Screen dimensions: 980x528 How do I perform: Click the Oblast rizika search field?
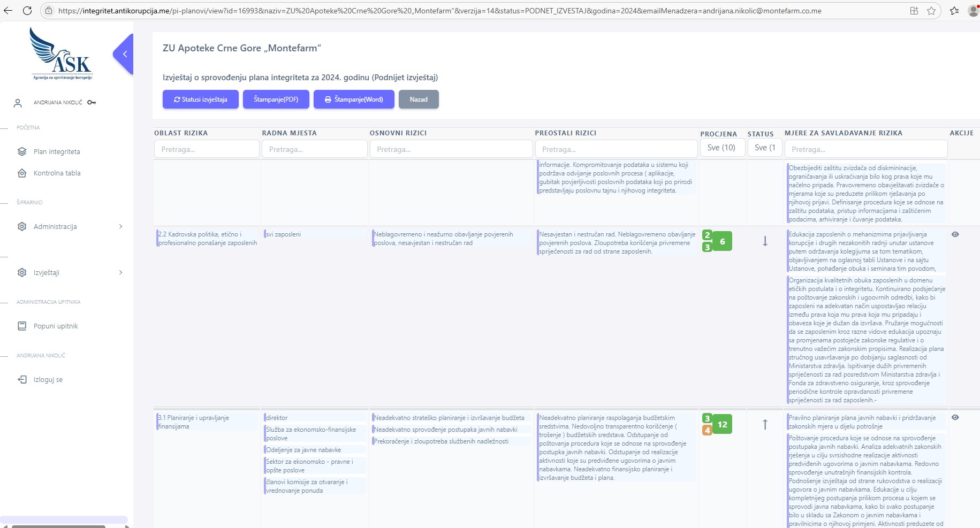pyautogui.click(x=207, y=149)
